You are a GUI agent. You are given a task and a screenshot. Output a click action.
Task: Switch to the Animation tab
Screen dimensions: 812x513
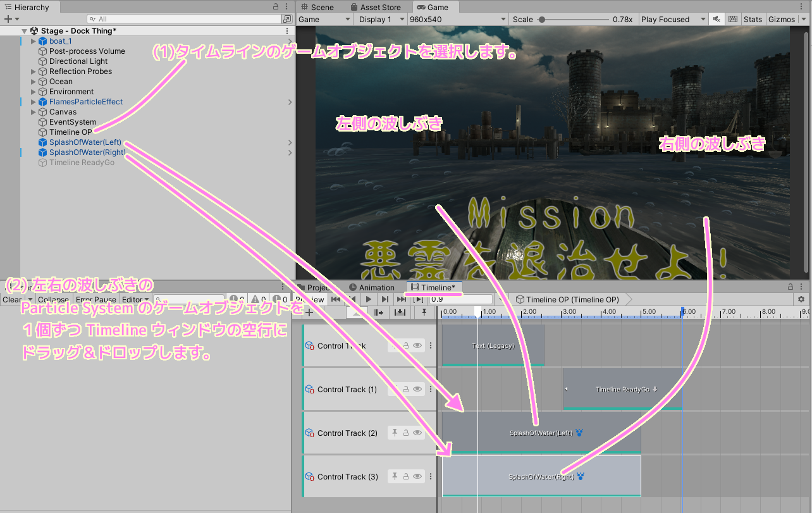[x=378, y=287]
